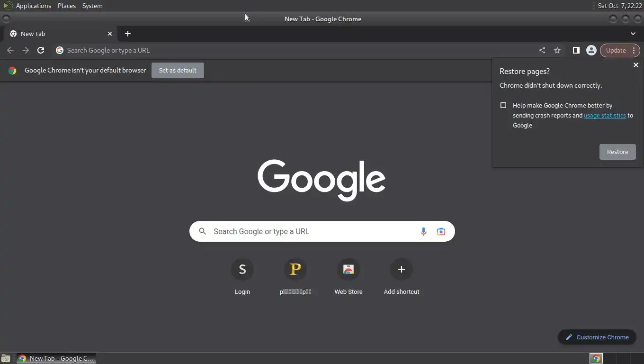
Task: Click the browser forward arrow
Action: (26, 50)
